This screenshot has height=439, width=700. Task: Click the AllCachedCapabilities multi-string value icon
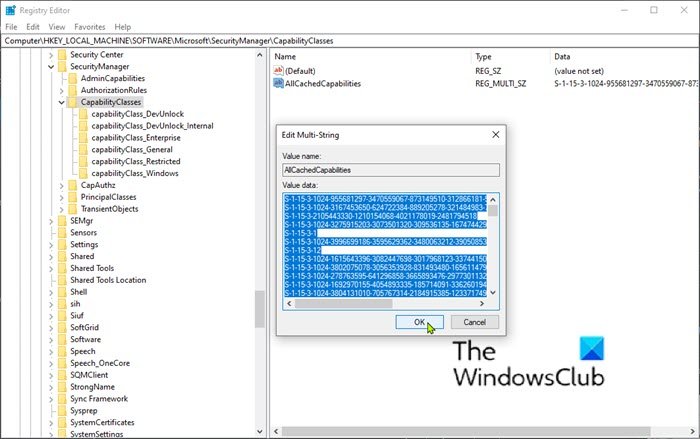278,83
